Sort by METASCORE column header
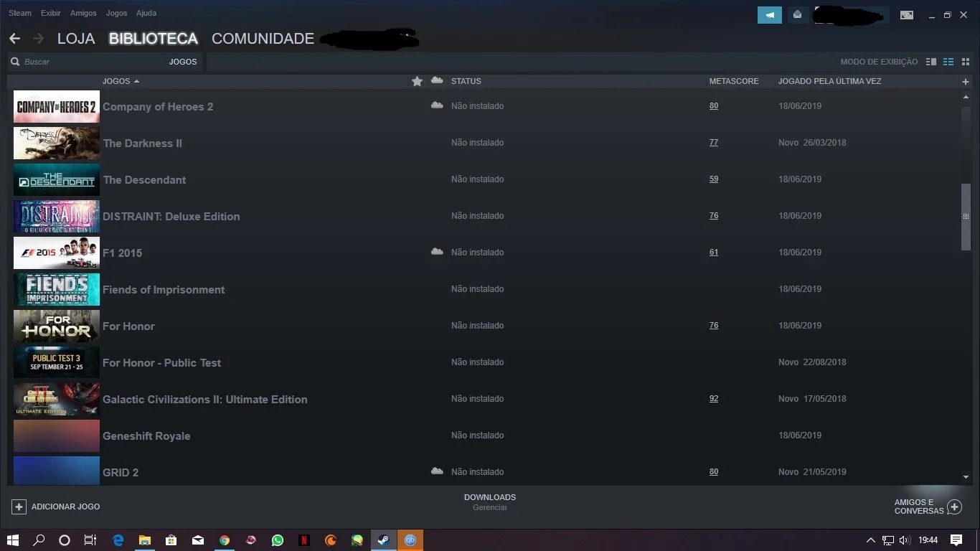Image resolution: width=980 pixels, height=551 pixels. pos(734,81)
